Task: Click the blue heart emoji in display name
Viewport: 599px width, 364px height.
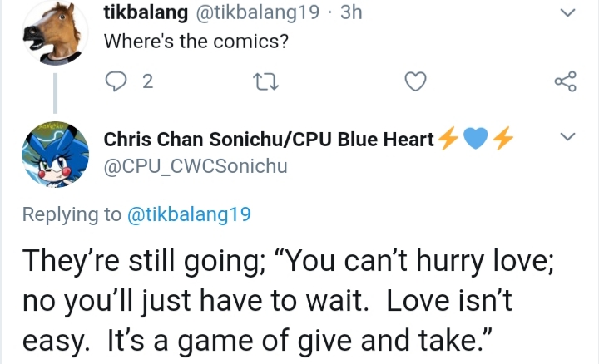Action: coord(476,138)
